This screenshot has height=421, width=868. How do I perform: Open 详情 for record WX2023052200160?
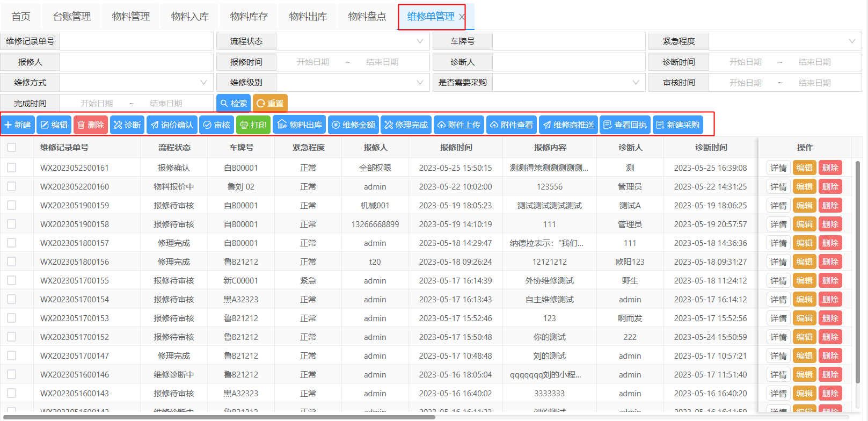point(778,187)
